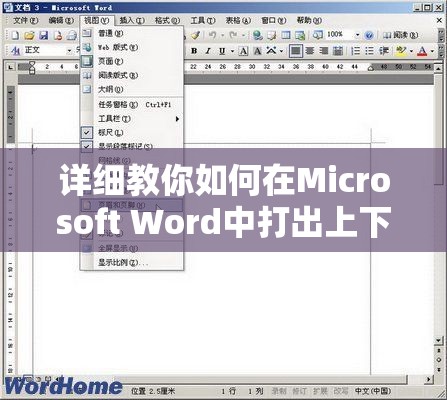Uncheck the 显示段落标记 menu option
Image resolution: width=447 pixels, height=400 pixels.
pyautogui.click(x=132, y=146)
